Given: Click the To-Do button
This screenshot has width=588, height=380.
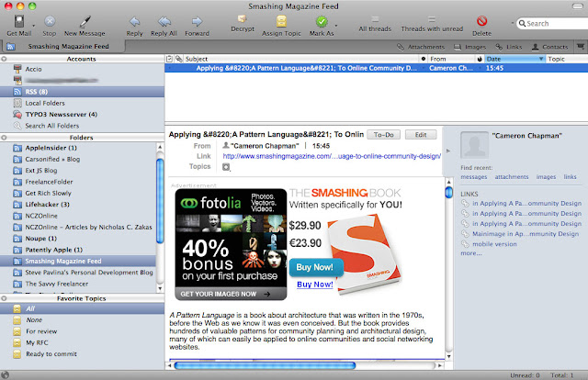Looking at the screenshot, I should click(384, 135).
